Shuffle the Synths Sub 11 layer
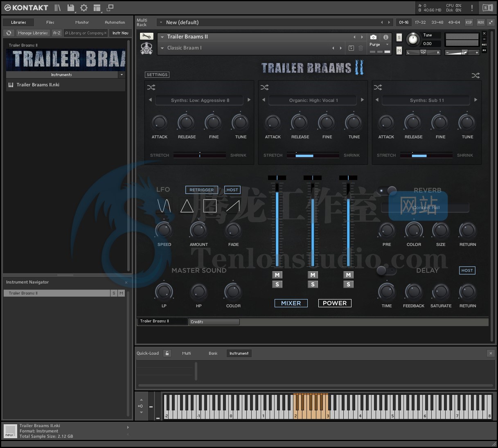The image size is (498, 448). pyautogui.click(x=378, y=87)
